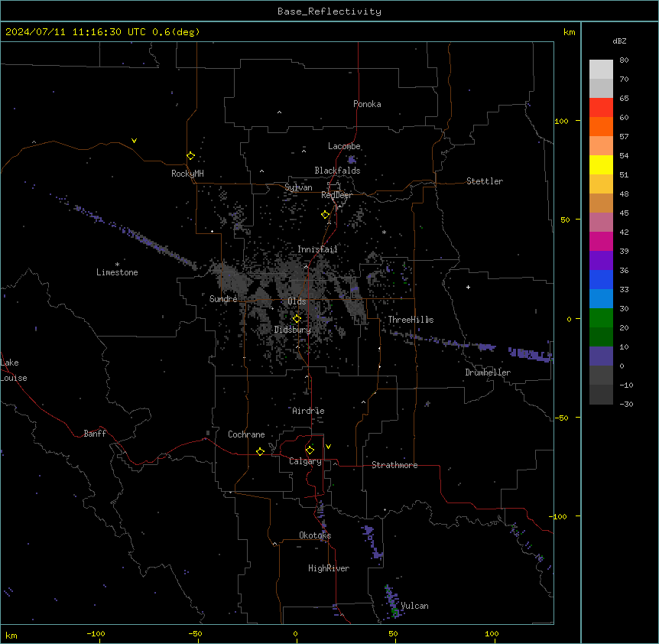Select the yellow 54 dBZ legend swatch
Viewport: 659px width, 644px height.
tap(601, 164)
